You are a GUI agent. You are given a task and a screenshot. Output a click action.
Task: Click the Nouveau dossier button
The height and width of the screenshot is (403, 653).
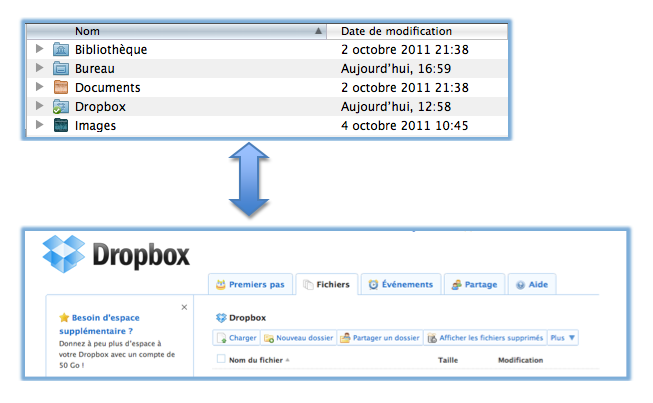coord(299,338)
